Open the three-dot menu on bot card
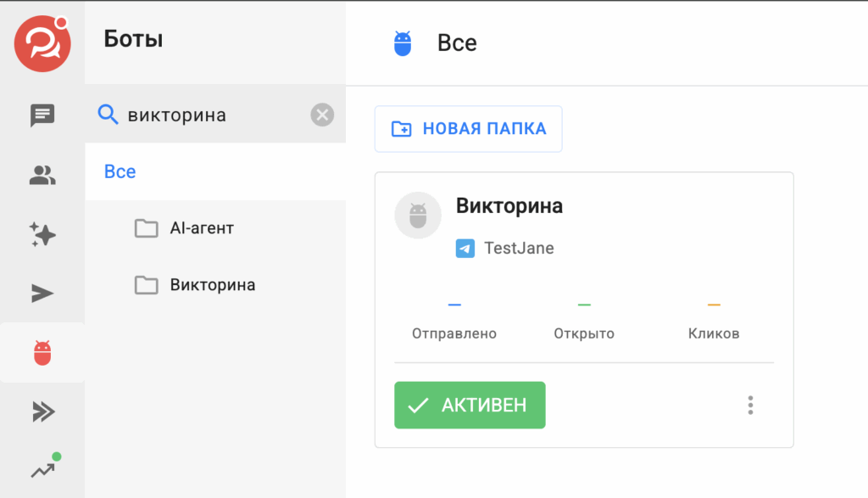Image resolution: width=868 pixels, height=498 pixels. point(750,406)
